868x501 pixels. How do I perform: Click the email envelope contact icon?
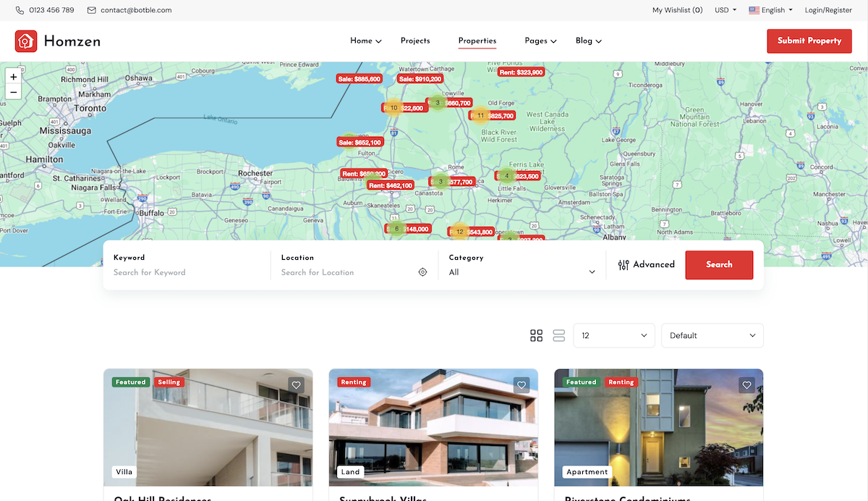(91, 10)
